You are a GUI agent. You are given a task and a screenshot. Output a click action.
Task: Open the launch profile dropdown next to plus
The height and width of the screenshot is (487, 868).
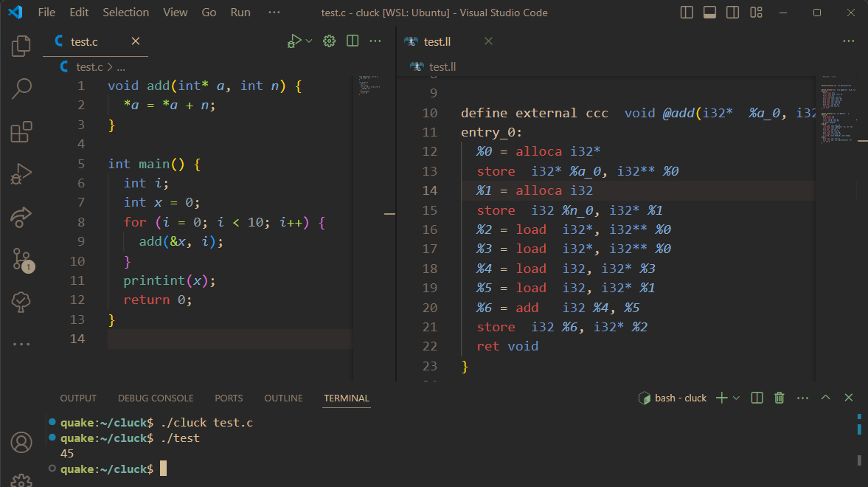point(736,398)
